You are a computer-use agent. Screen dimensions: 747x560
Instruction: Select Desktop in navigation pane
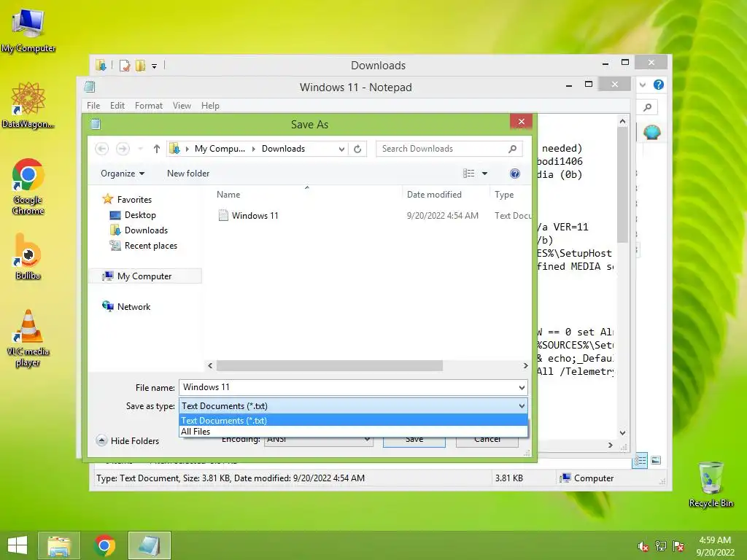click(140, 215)
